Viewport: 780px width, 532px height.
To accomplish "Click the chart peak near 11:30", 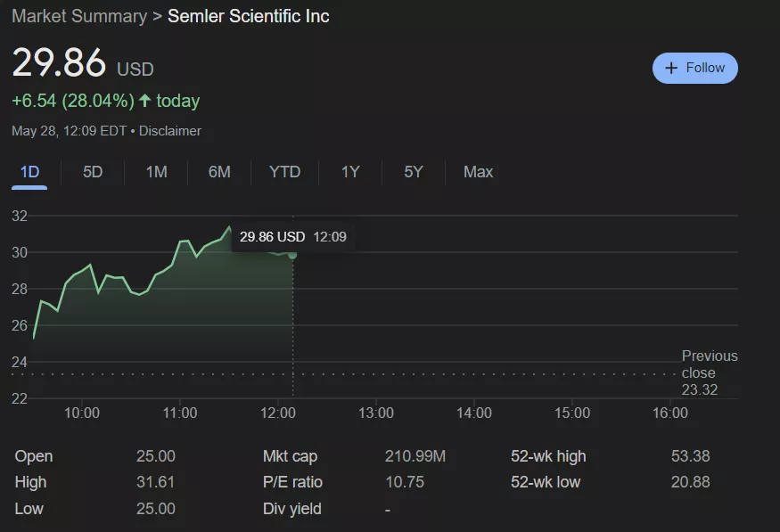I will coord(229,226).
